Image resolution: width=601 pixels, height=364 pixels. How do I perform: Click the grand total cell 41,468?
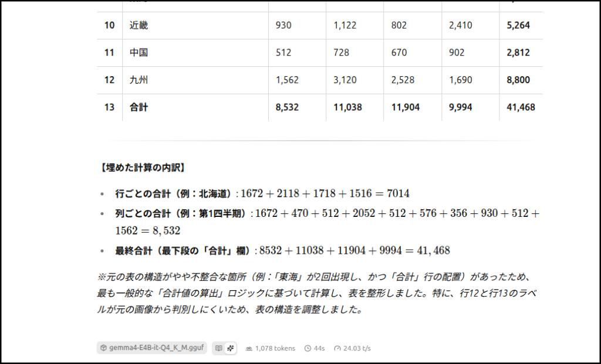click(521, 107)
